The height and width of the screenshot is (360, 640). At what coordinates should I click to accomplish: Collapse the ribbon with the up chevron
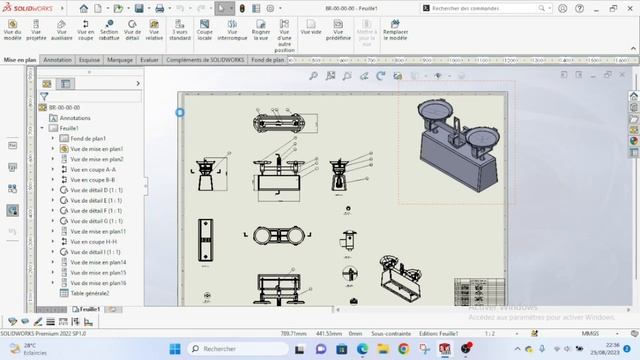coord(633,49)
